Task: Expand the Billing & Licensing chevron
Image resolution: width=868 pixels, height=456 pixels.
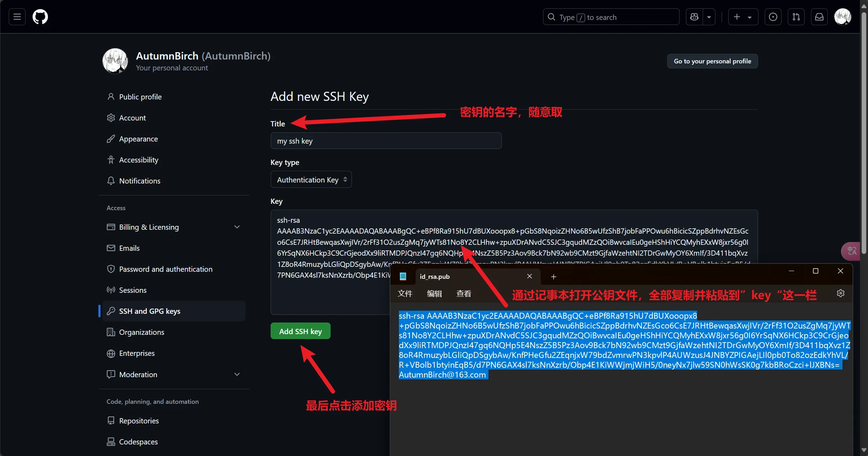Action: point(237,227)
